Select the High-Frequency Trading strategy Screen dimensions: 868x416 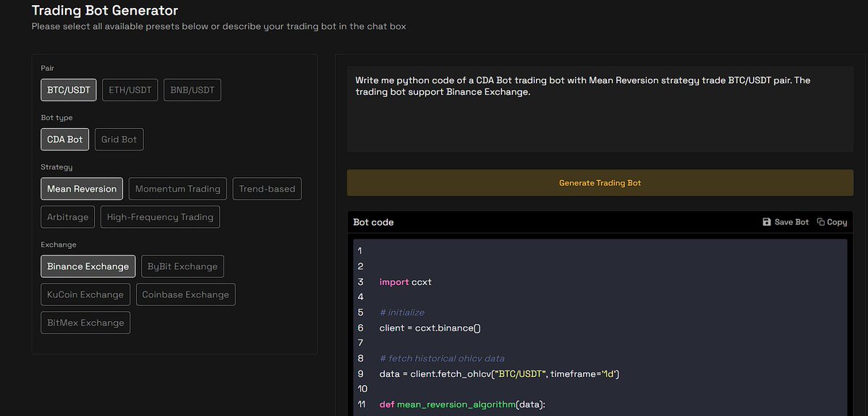tap(160, 216)
